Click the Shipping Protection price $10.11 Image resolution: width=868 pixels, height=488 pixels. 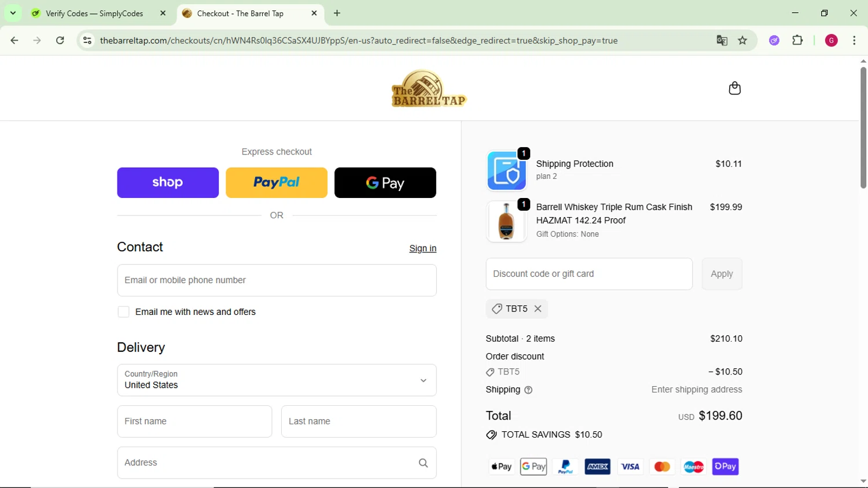pyautogui.click(x=729, y=164)
